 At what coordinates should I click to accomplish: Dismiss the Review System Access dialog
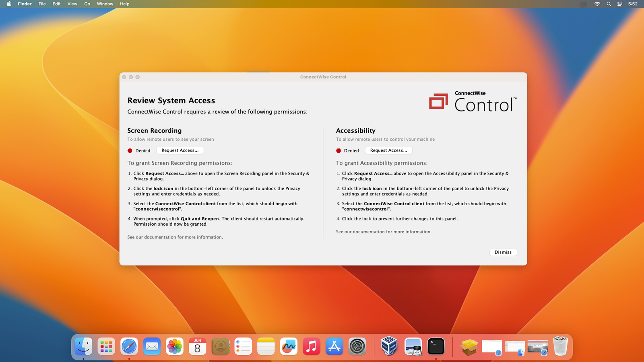point(503,252)
